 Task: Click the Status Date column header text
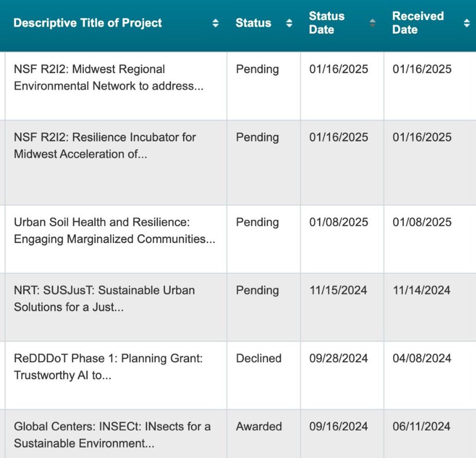point(327,23)
